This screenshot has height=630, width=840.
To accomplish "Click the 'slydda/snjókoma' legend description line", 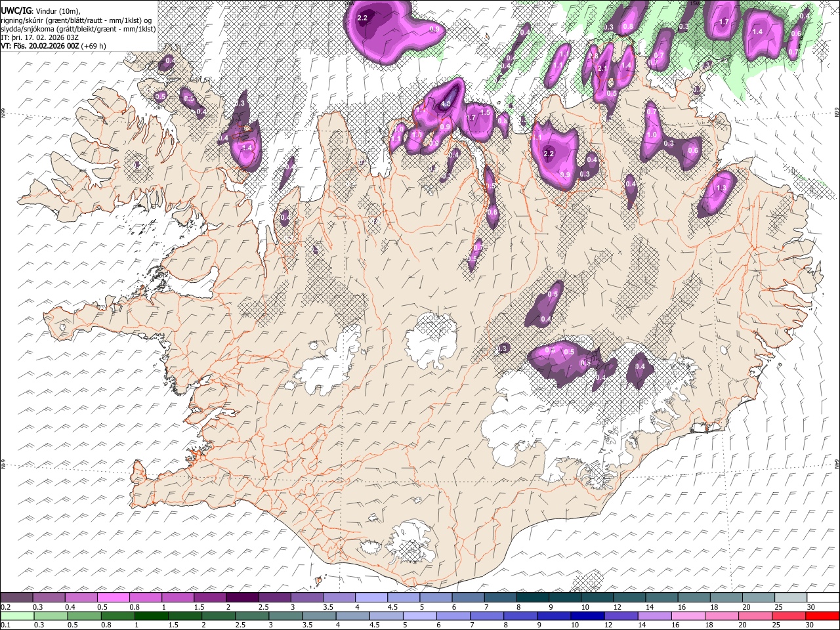I will click(x=78, y=29).
